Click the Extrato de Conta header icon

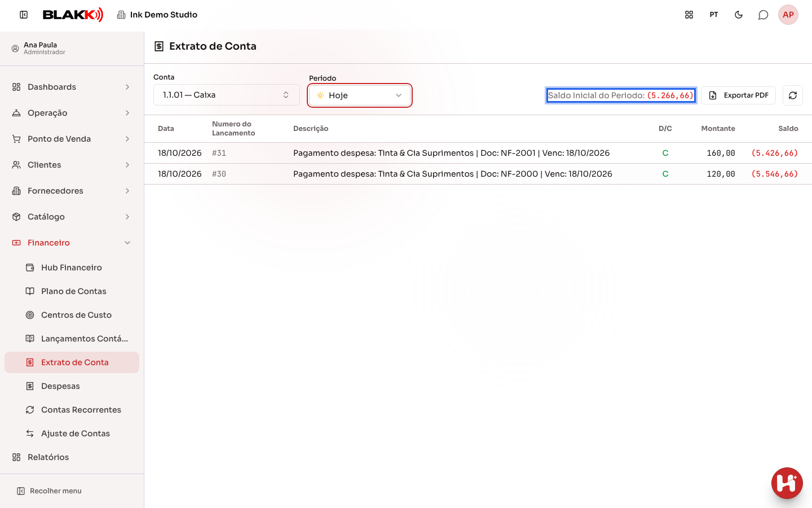click(x=159, y=46)
